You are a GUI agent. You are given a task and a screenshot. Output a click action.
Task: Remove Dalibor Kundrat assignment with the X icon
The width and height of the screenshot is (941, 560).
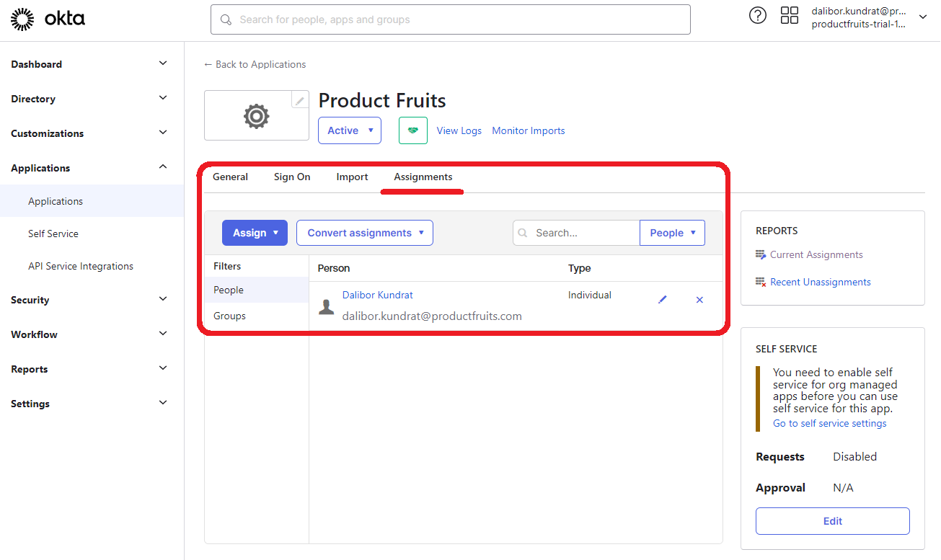point(699,299)
